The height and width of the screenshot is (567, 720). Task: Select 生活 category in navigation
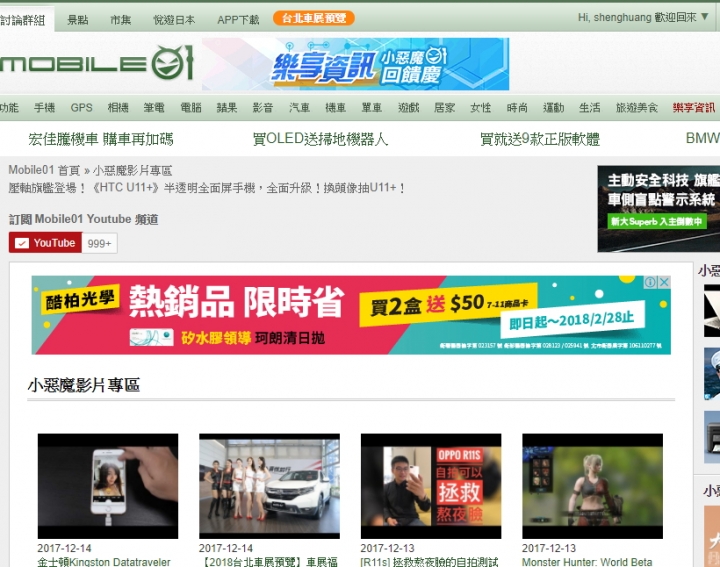(x=590, y=107)
